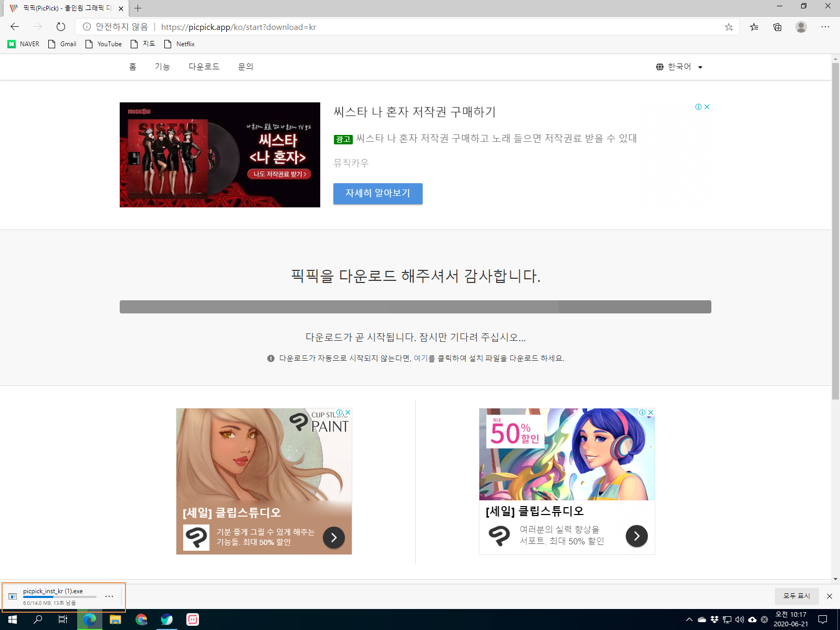Open the user profile avatar

point(801,27)
